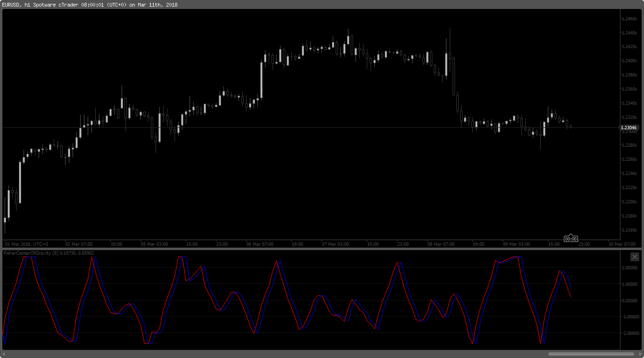Click the horizontal scrollbar thumb
The height and width of the screenshot is (358, 644).
click(x=591, y=354)
